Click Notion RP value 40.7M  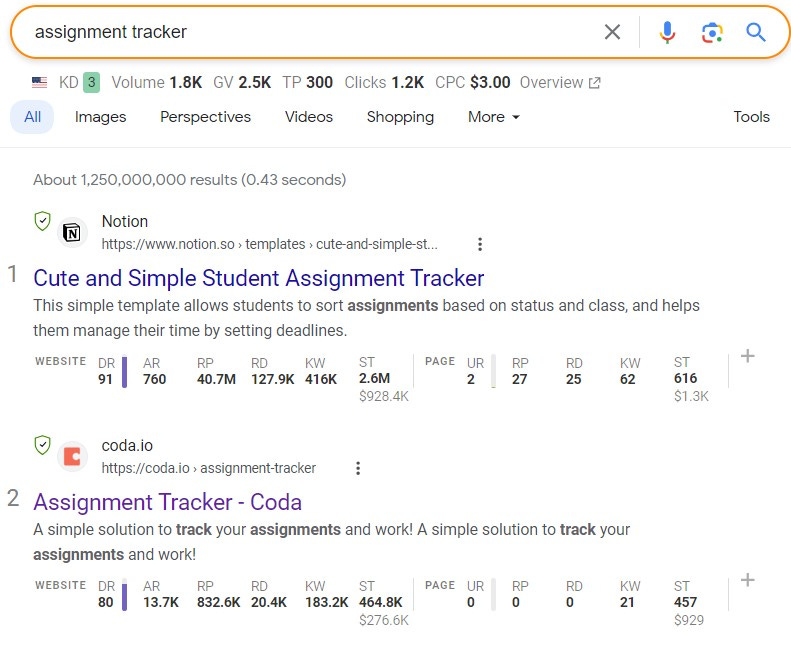click(216, 379)
